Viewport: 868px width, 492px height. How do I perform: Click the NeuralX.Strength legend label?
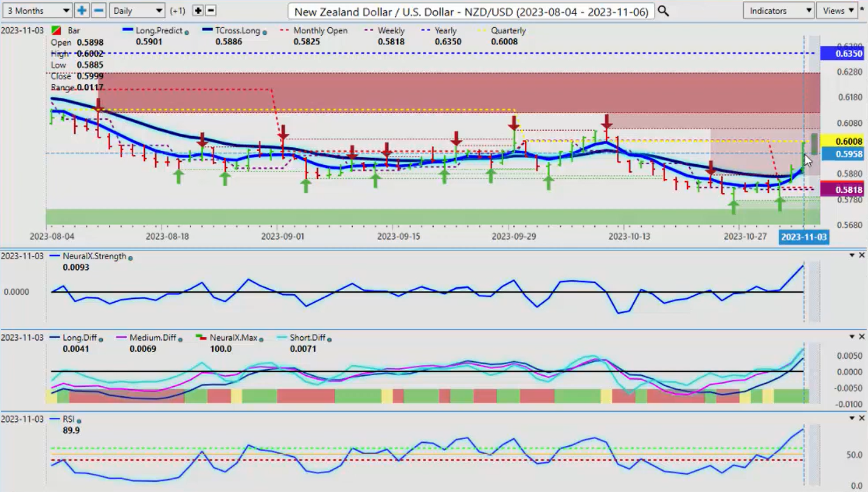pyautogui.click(x=93, y=256)
